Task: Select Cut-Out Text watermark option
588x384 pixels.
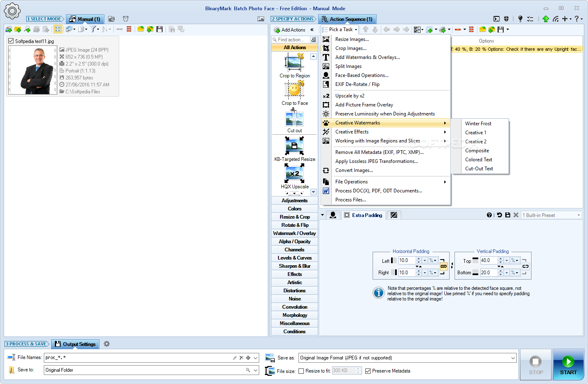Action: pos(480,169)
